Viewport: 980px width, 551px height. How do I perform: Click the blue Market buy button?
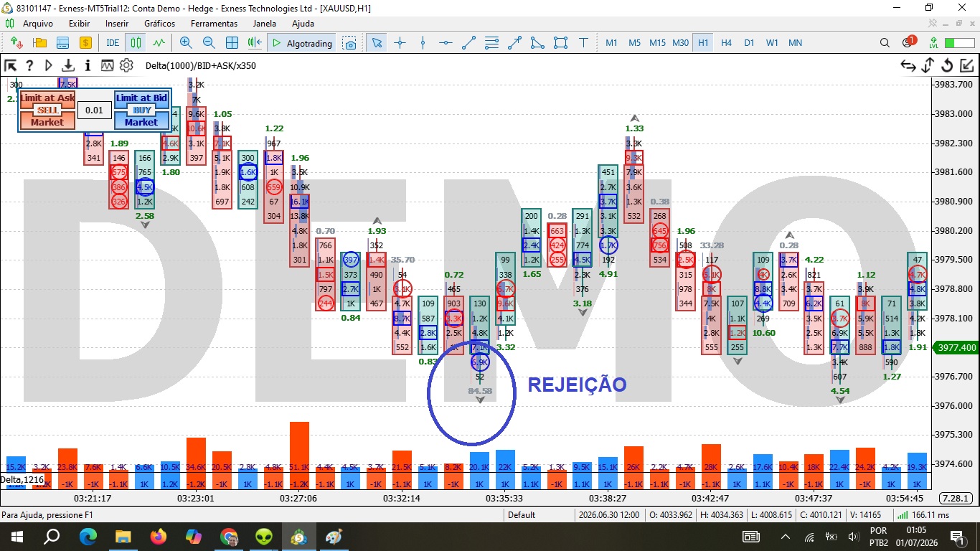pos(141,123)
